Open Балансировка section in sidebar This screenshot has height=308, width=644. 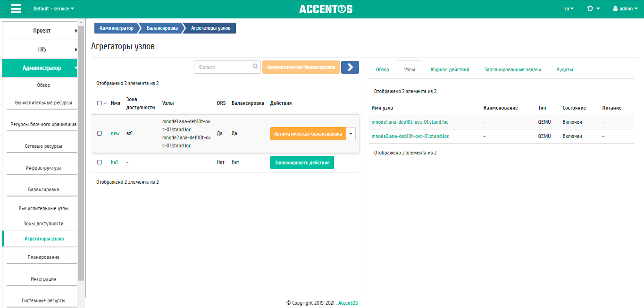point(43,189)
